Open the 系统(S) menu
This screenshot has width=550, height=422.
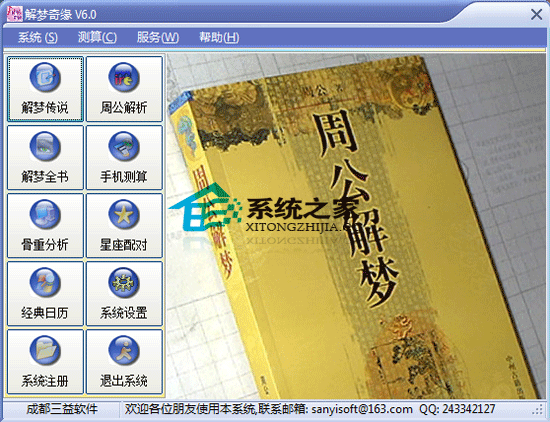pos(38,37)
